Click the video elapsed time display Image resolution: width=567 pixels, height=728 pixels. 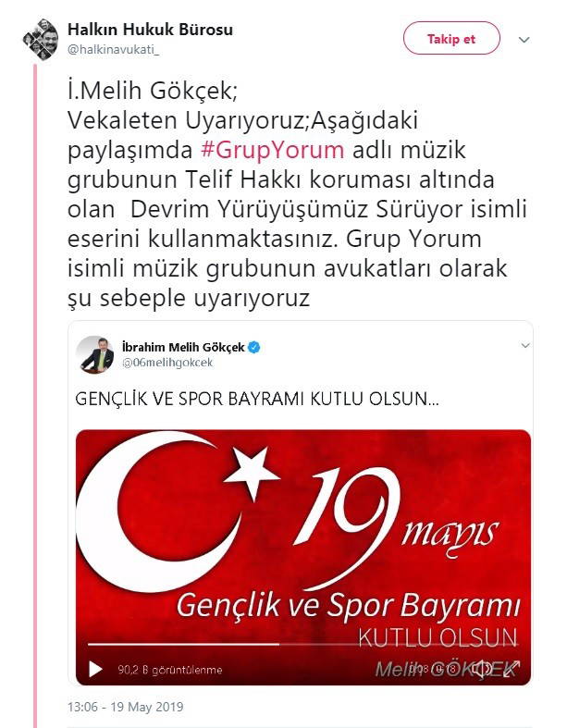[434, 669]
